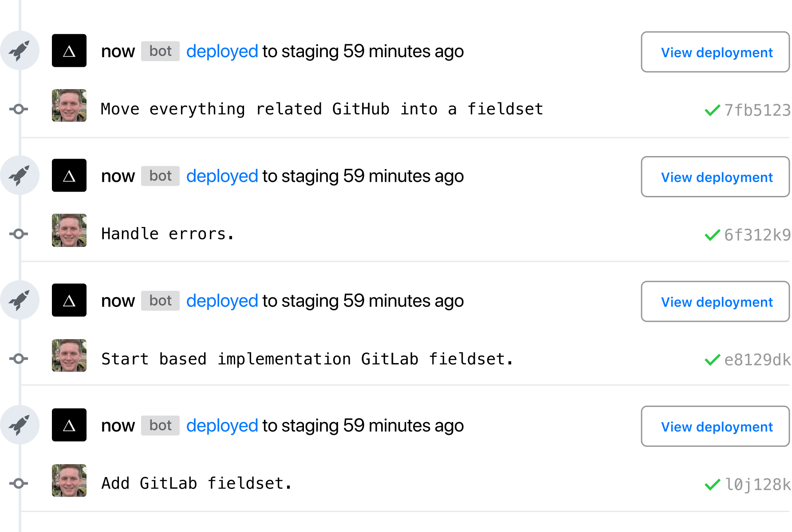
Task: Open commit message 'Move everything related GitHub into a fieldset'
Action: point(322,109)
